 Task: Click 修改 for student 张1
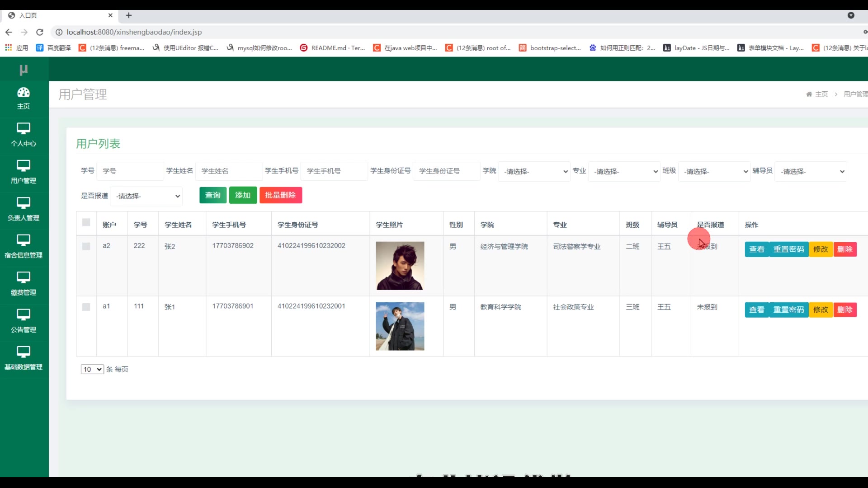[x=821, y=310]
